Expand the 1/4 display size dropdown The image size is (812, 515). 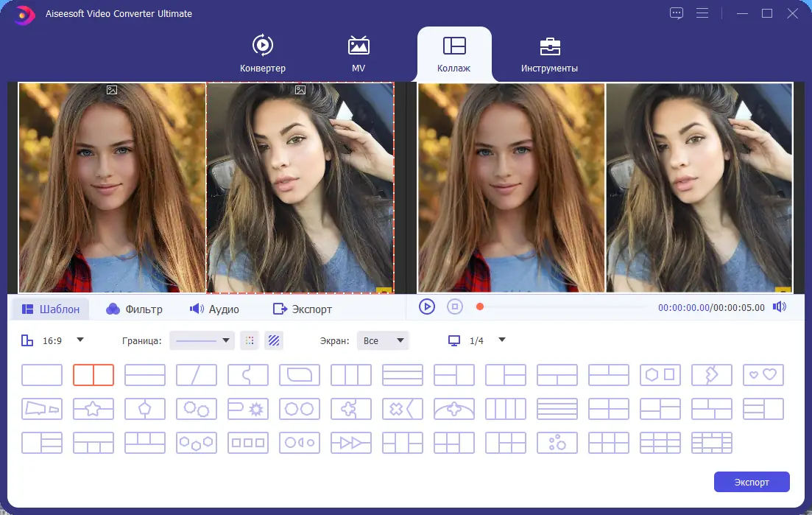[x=502, y=340]
